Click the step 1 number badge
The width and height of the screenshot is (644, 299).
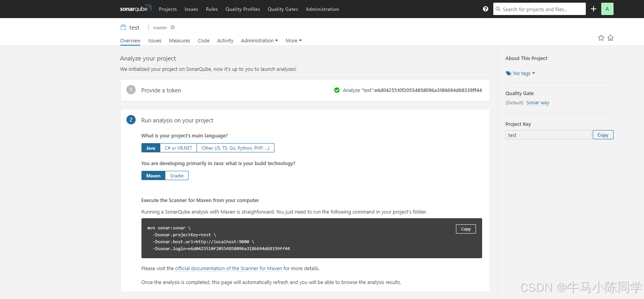[131, 90]
